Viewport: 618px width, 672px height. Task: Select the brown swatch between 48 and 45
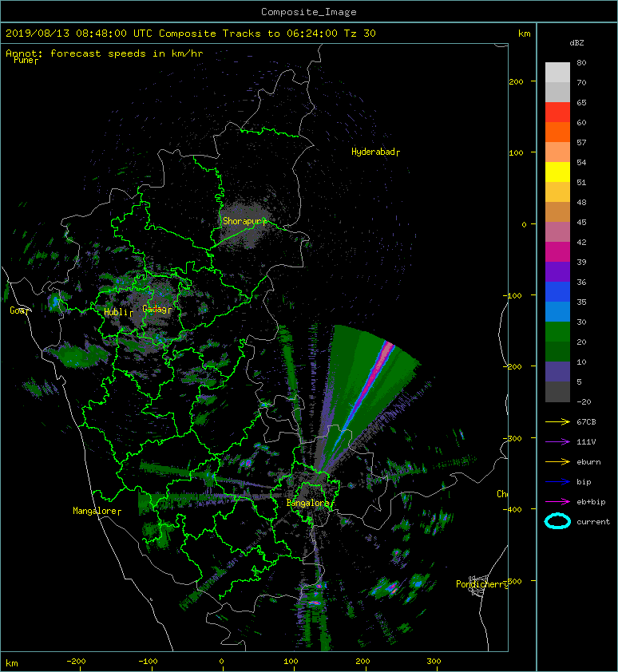tap(557, 211)
